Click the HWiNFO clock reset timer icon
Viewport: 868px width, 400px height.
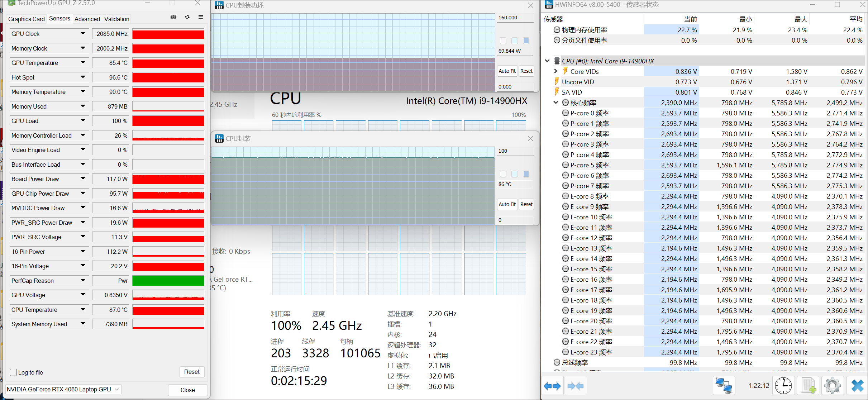click(783, 386)
